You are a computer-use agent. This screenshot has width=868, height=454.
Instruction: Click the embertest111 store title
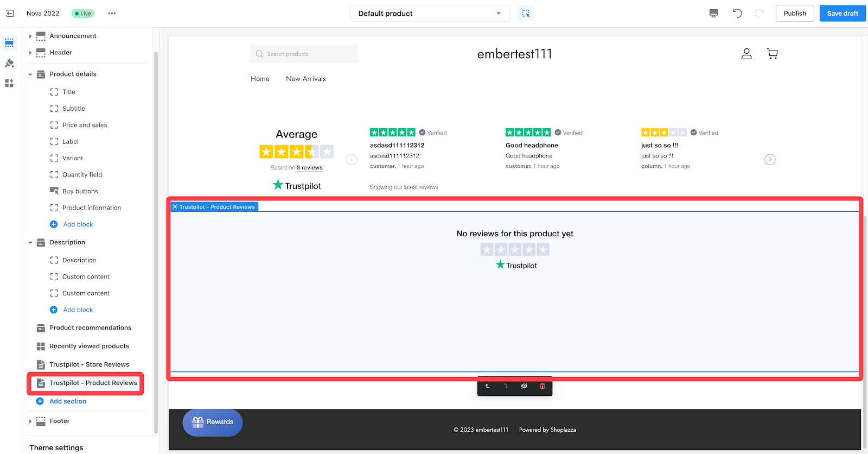pos(514,54)
